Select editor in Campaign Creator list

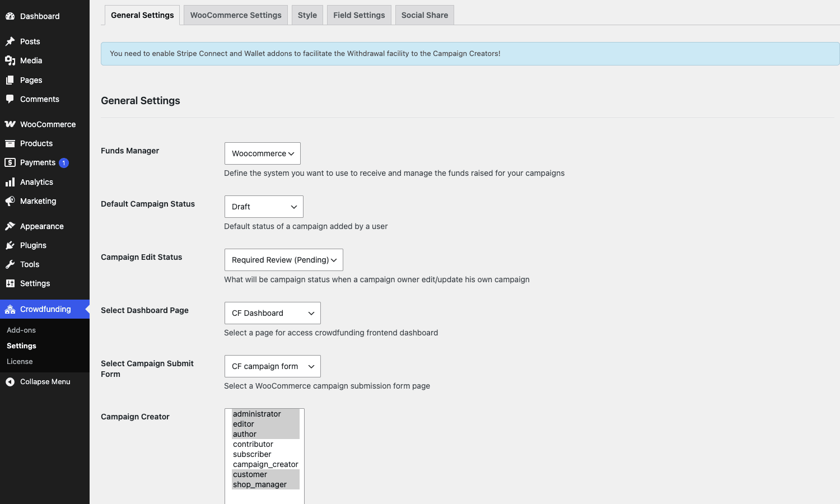coord(265,424)
